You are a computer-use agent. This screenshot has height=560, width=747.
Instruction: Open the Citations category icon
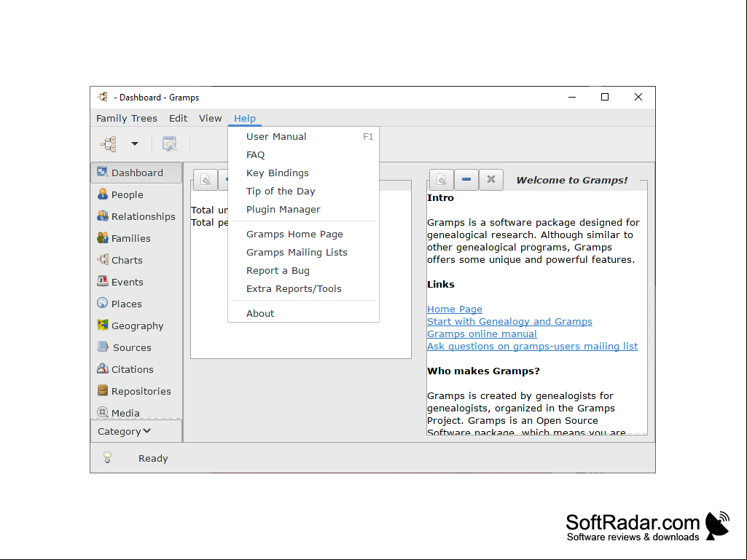tap(103, 369)
